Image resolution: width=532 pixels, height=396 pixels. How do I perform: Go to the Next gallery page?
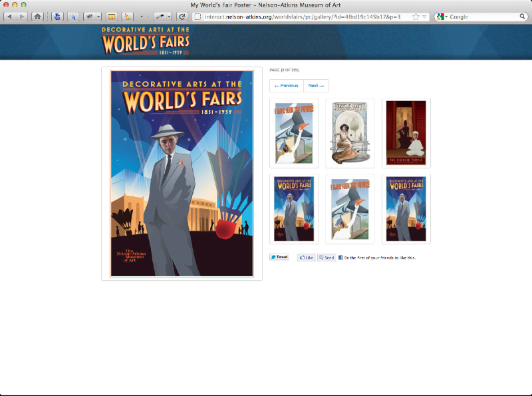[x=316, y=86]
